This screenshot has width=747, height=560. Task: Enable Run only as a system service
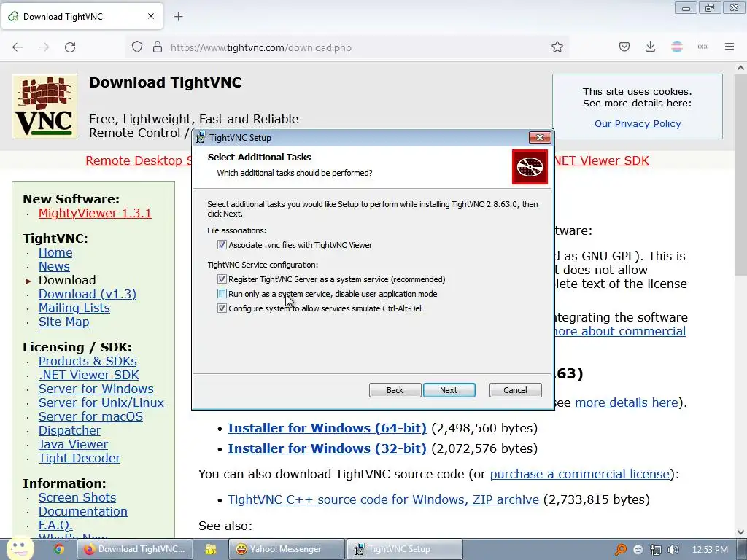tap(222, 294)
